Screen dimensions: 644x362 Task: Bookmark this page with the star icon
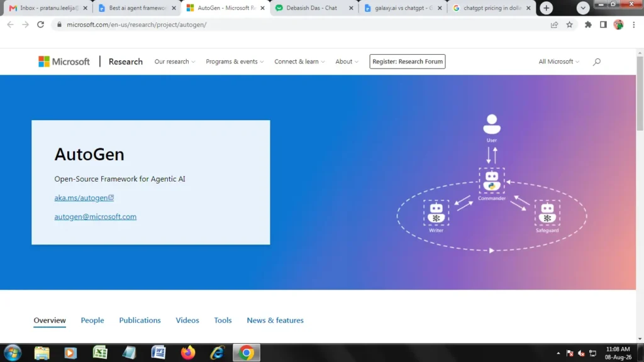pyautogui.click(x=569, y=25)
